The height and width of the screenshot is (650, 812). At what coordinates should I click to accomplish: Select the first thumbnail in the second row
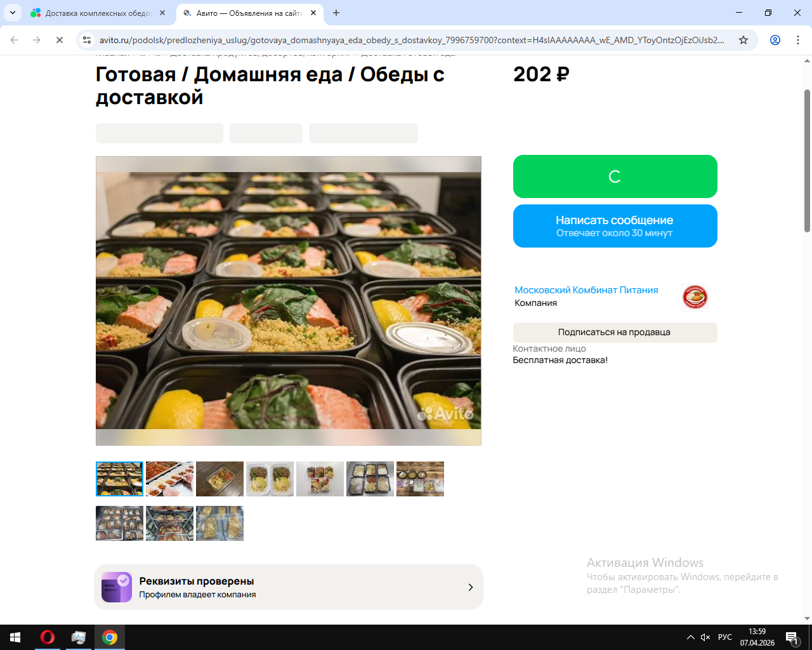pyautogui.click(x=119, y=523)
